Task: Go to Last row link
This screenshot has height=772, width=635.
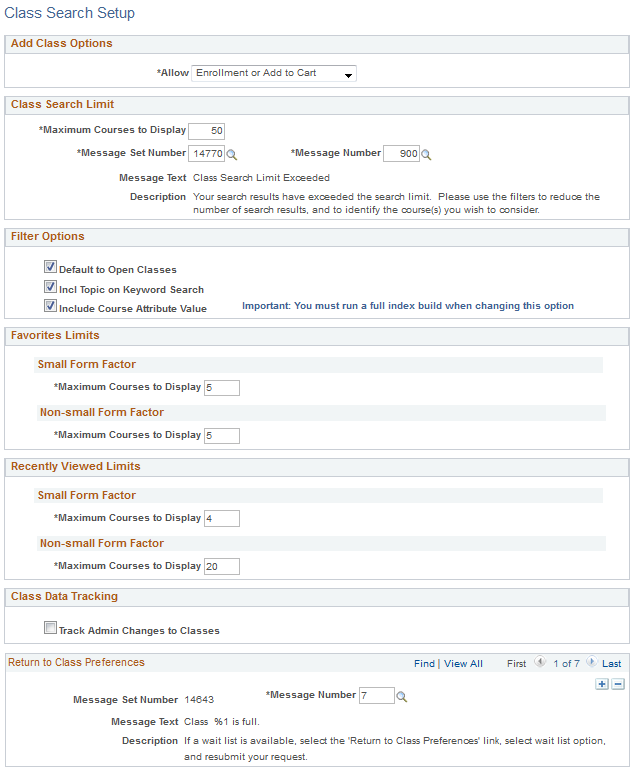Action: click(611, 664)
